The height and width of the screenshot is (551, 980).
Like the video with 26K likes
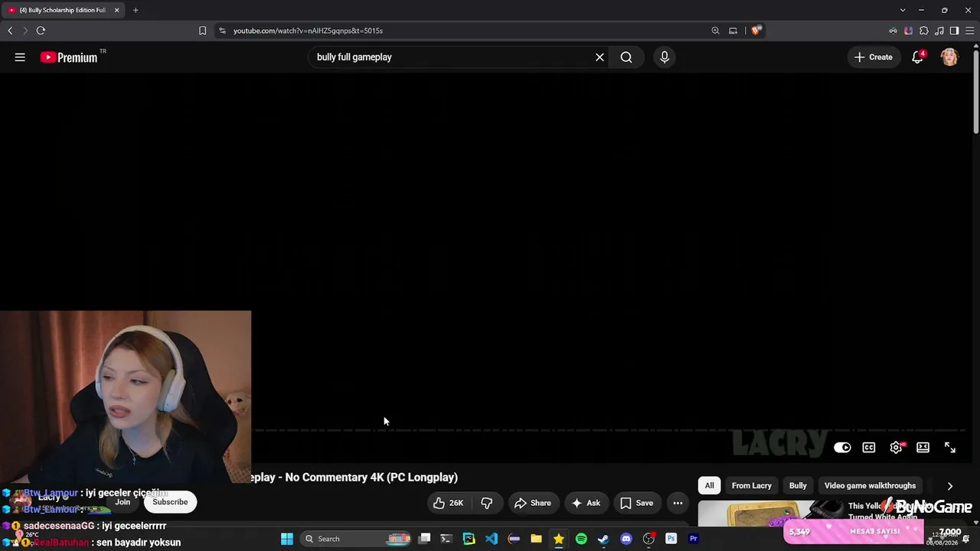pos(448,503)
